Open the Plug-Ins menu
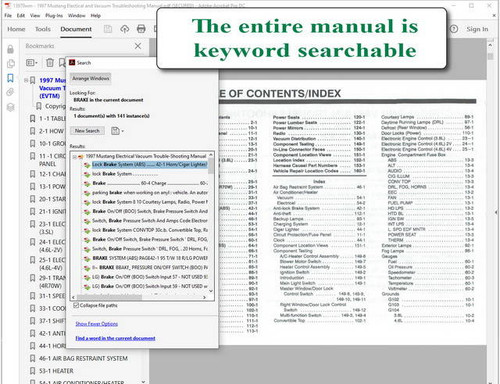 [x=54, y=16]
